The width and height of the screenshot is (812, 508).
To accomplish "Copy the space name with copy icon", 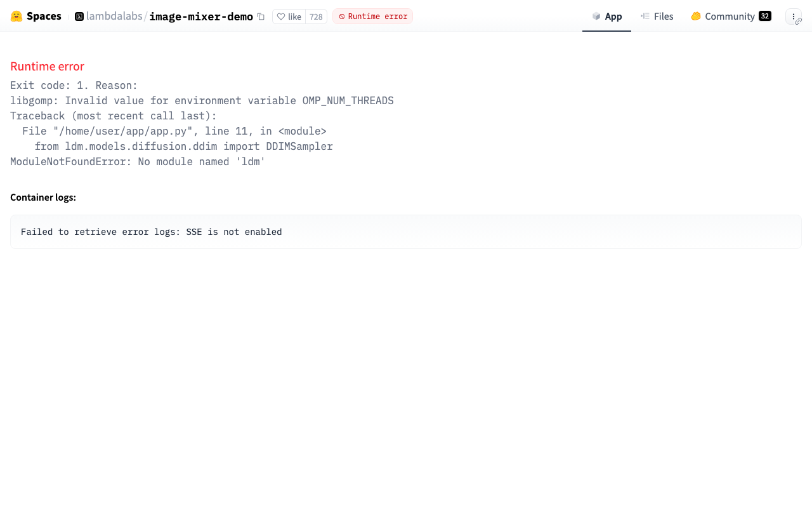I will pos(261,17).
